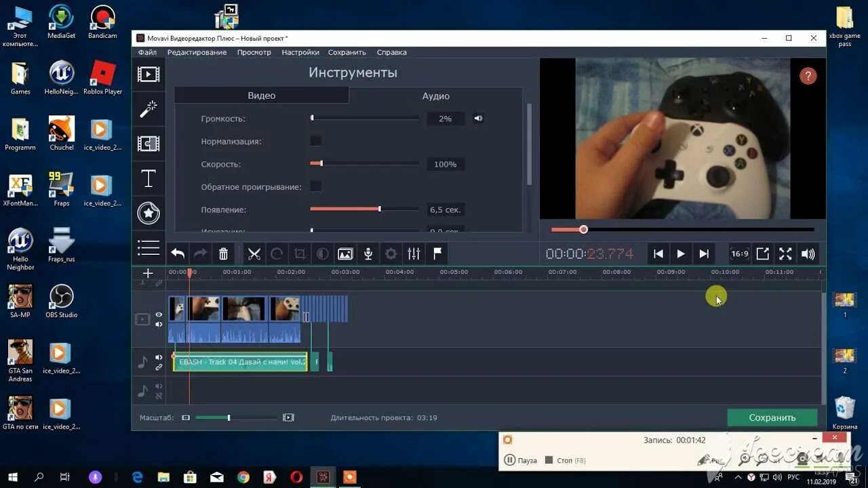This screenshot has width=868, height=488.
Task: Redo the last undone action
Action: coord(201,253)
